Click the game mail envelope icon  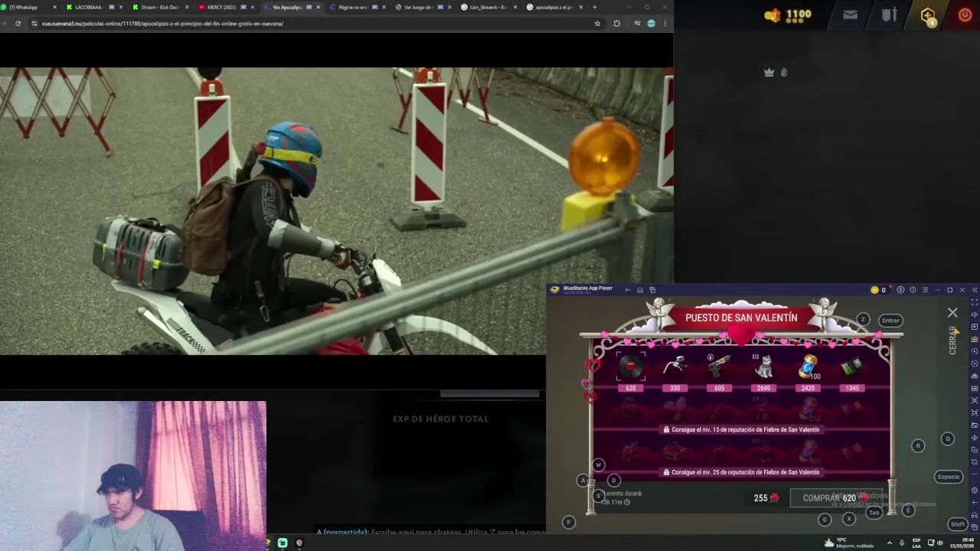(x=850, y=15)
